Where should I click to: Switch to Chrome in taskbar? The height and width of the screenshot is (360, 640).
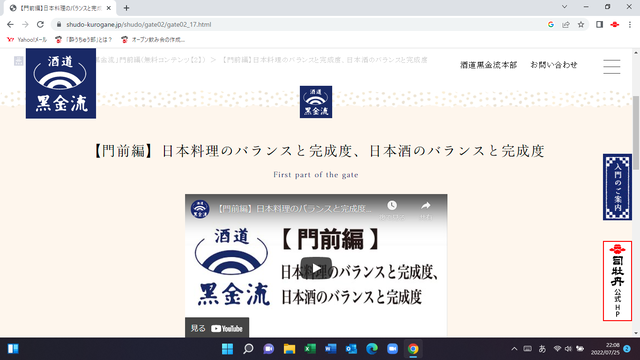coord(413,349)
